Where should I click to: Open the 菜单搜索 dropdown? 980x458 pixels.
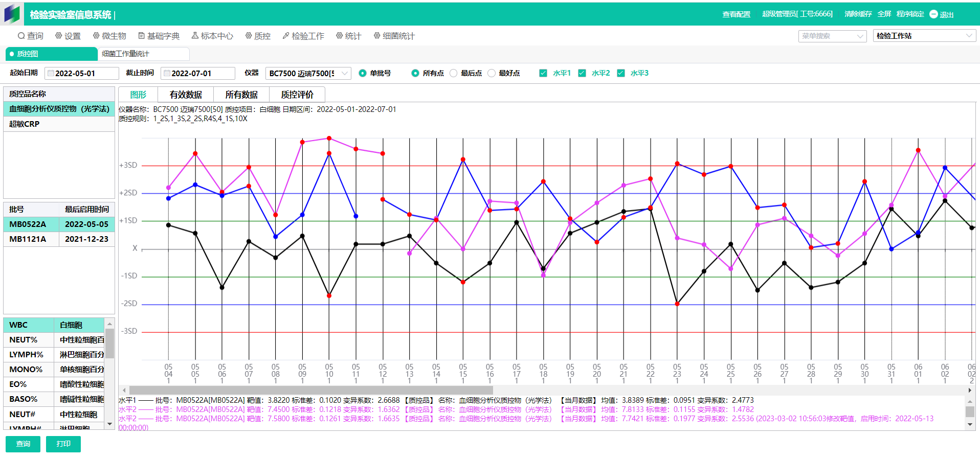832,36
